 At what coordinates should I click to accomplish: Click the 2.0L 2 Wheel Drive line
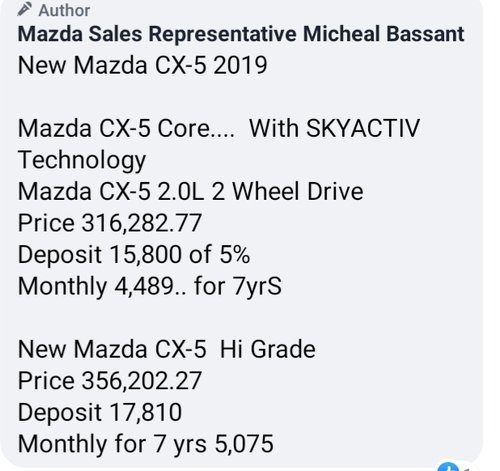(x=191, y=192)
